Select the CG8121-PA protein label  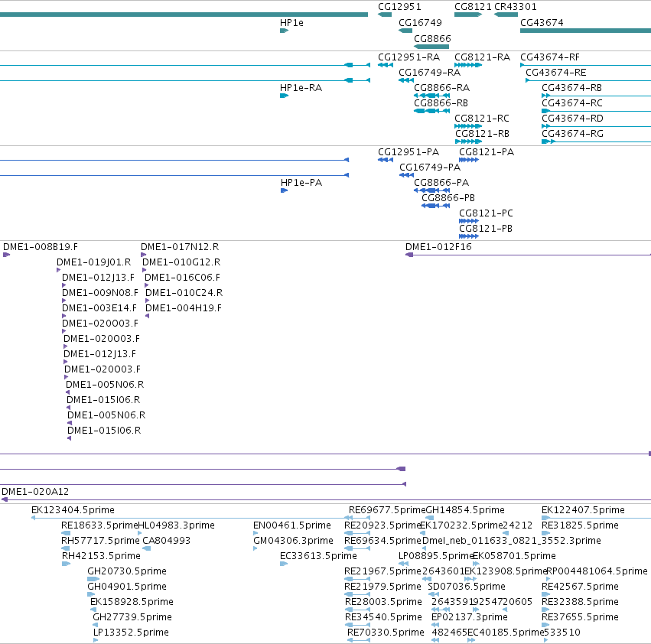pos(487,152)
